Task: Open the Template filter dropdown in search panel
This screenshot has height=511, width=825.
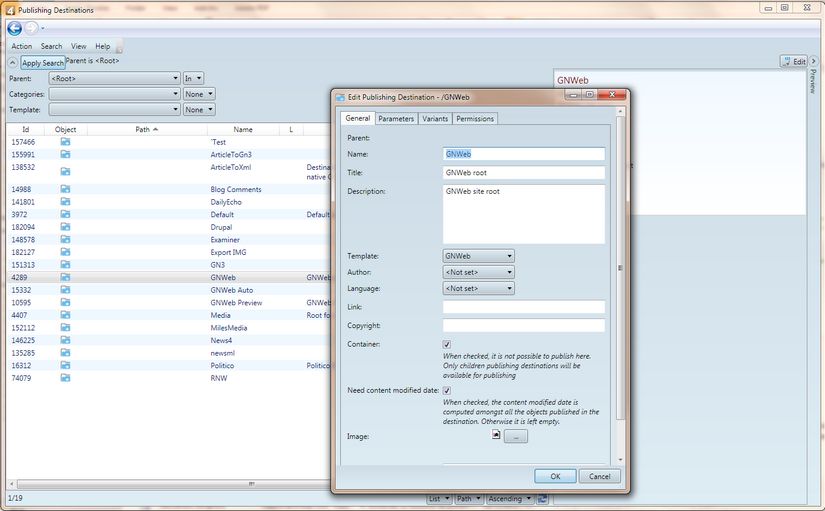Action: 114,109
